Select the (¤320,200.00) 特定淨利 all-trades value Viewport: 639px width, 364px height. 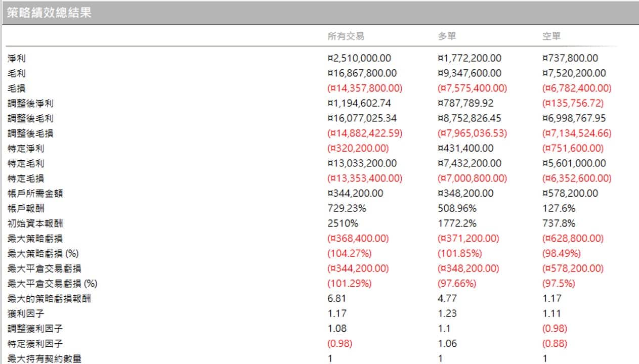358,149
